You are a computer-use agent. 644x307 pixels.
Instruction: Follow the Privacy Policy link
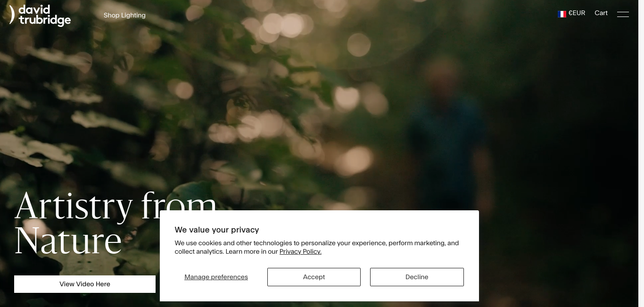pos(300,251)
